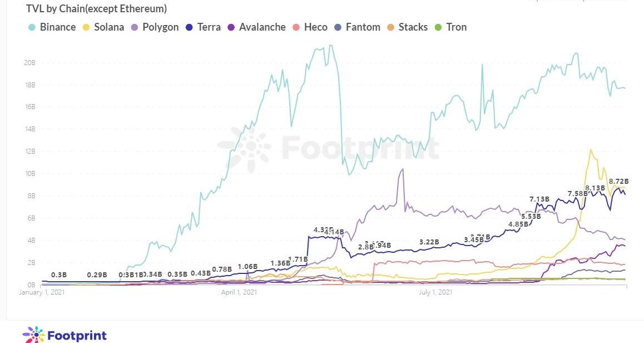Click the Terra dark blue legend dot
This screenshot has width=644, height=343.
(x=189, y=27)
